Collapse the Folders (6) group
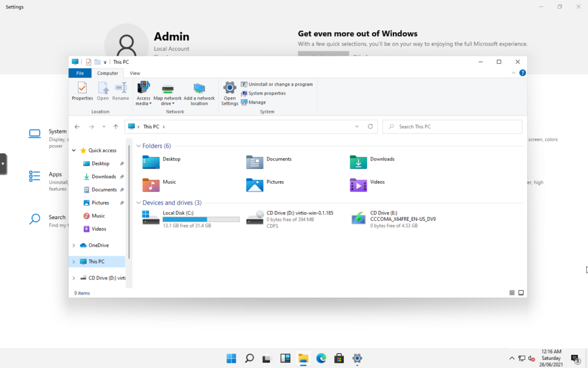 tap(138, 145)
